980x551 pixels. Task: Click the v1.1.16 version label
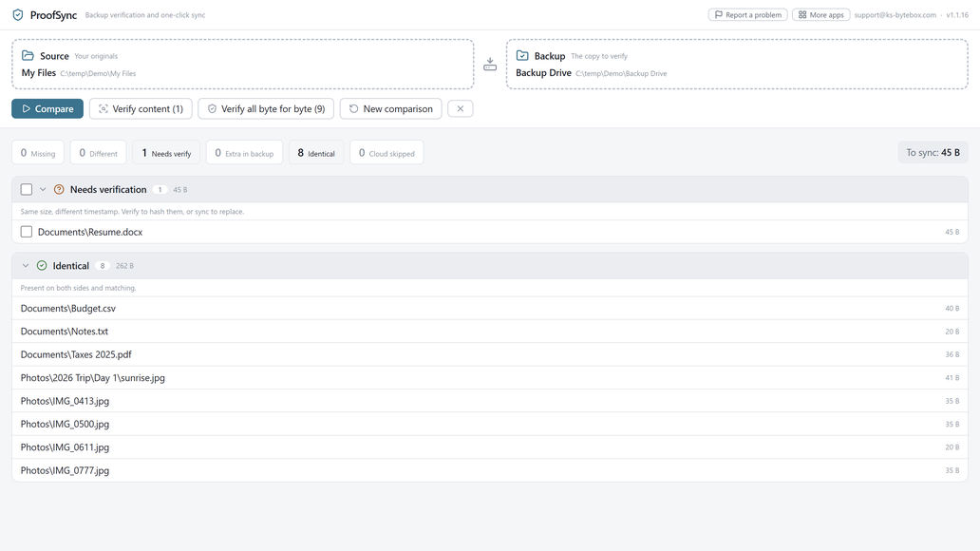pyautogui.click(x=957, y=15)
